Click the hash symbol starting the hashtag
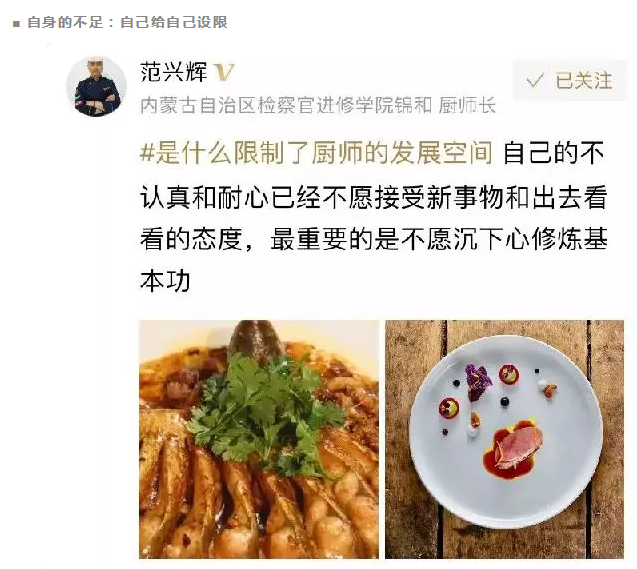The image size is (637, 569). tap(147, 154)
